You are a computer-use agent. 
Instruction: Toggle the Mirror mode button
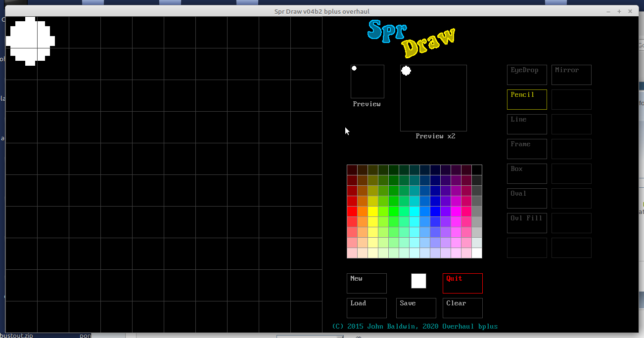[x=571, y=75]
